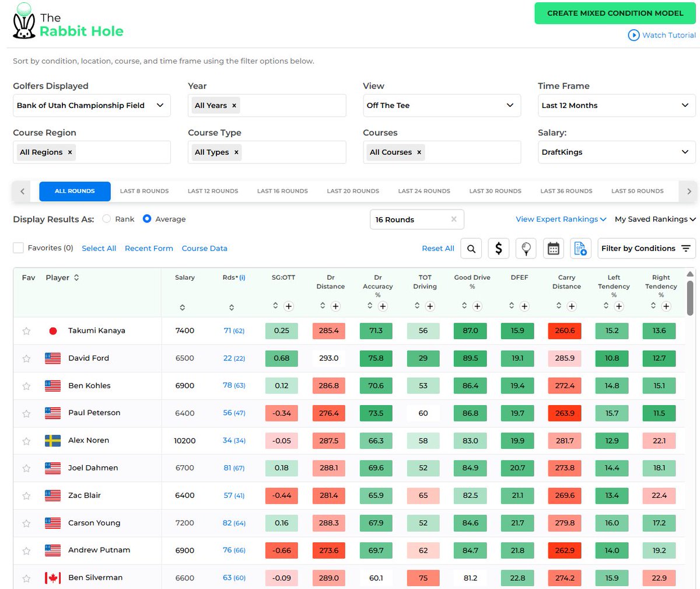Open the calendar icon button

click(553, 249)
